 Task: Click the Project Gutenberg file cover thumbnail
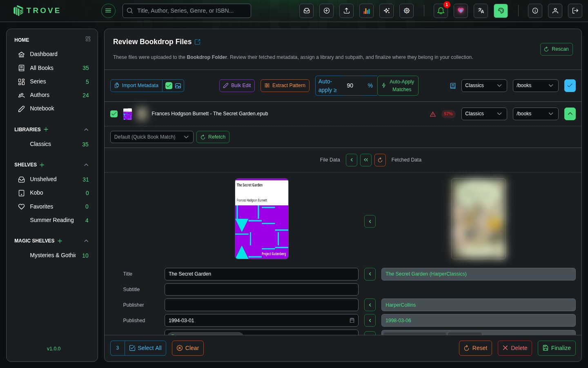coord(262,219)
